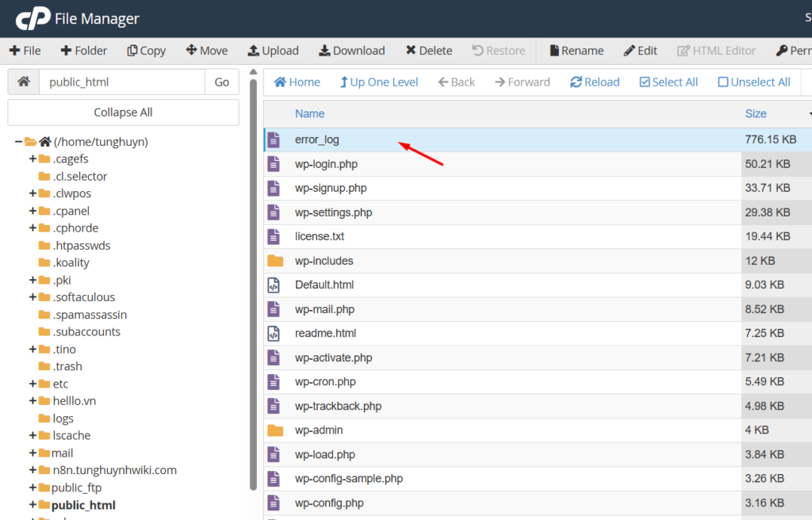Expand the .clwpos folder in the tree

point(33,193)
